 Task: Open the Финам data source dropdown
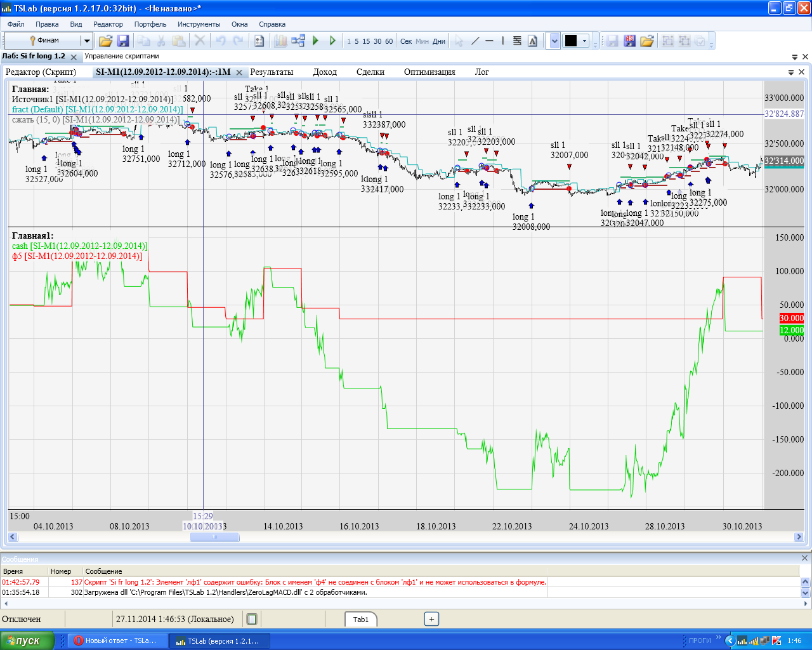(x=86, y=41)
